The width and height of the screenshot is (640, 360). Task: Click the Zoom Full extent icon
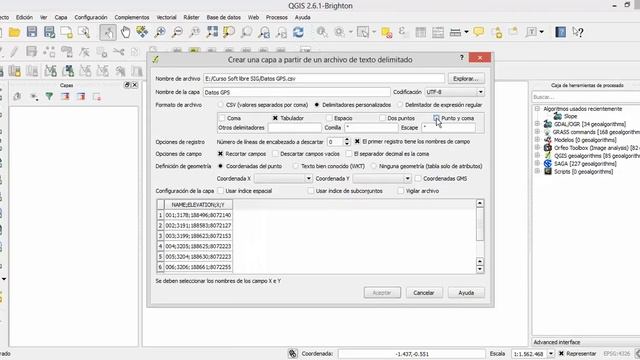212,32
